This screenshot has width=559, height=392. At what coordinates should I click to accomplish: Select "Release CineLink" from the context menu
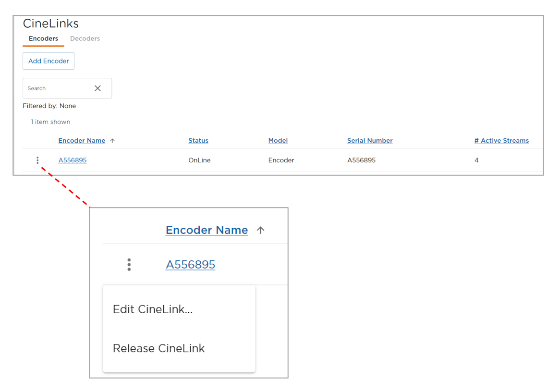pos(158,348)
